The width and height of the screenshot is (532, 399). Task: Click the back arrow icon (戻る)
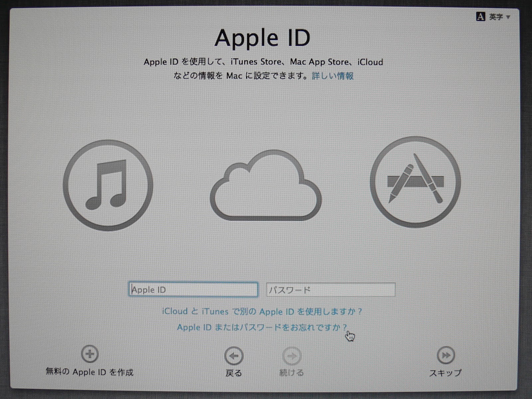(x=234, y=356)
